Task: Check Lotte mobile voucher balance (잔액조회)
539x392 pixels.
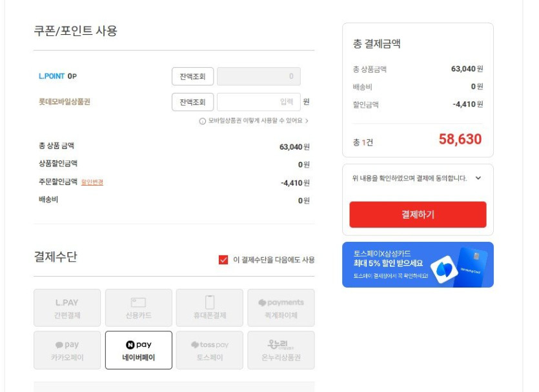Action: 192,102
